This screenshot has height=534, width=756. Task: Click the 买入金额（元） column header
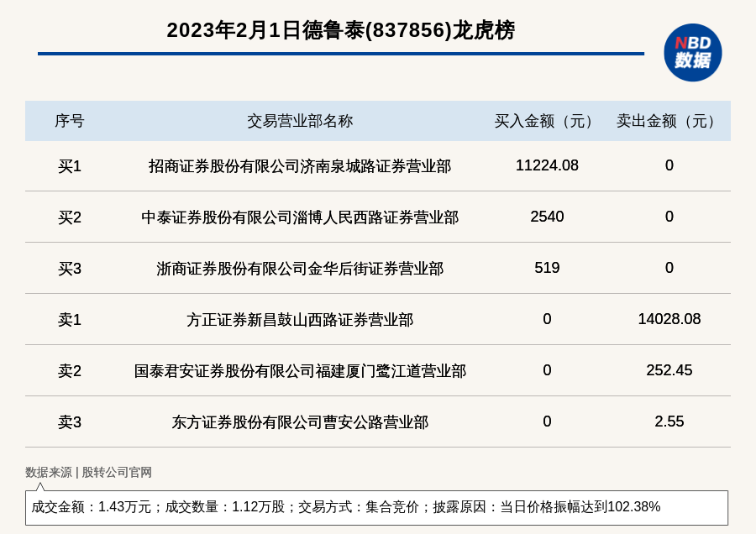547,121
